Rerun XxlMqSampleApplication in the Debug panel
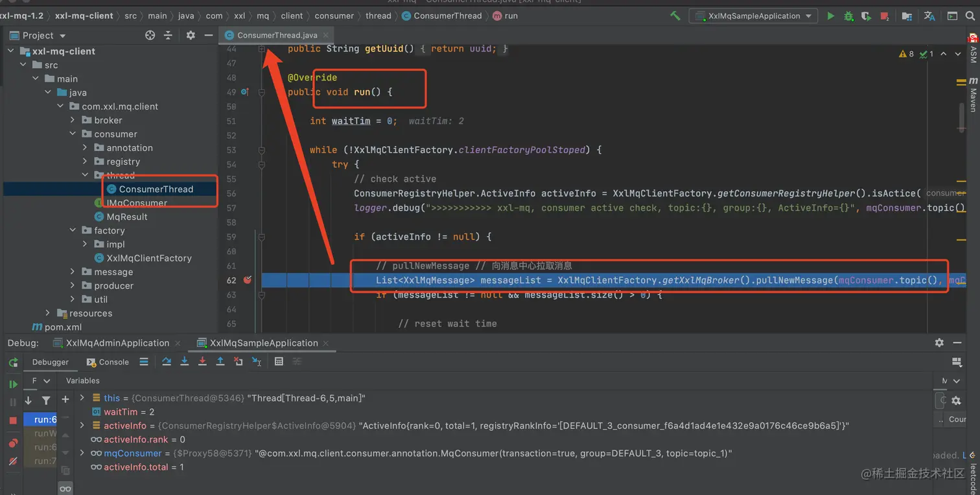980x495 pixels. pos(13,362)
